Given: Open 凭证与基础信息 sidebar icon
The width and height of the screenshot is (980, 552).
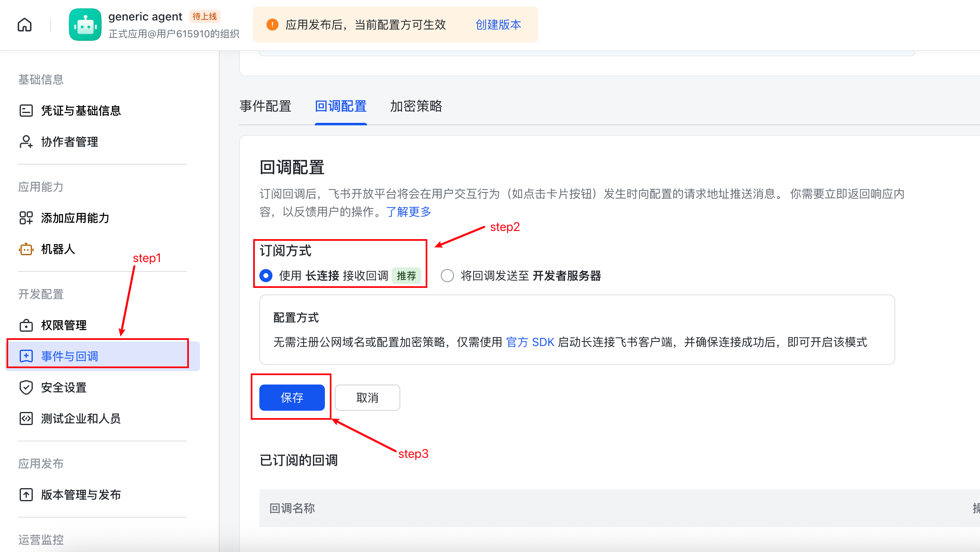Looking at the screenshot, I should pyautogui.click(x=26, y=111).
